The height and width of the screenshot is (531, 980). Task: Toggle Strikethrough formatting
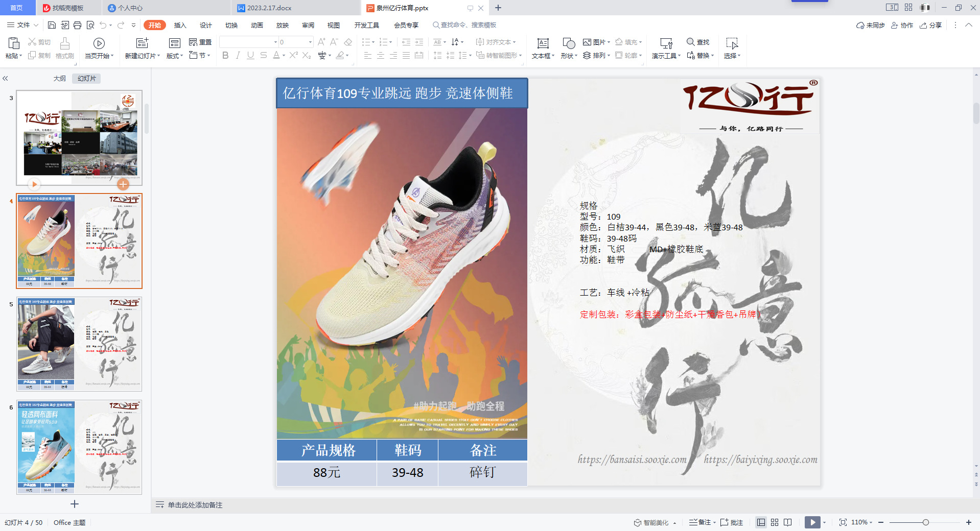pyautogui.click(x=264, y=55)
